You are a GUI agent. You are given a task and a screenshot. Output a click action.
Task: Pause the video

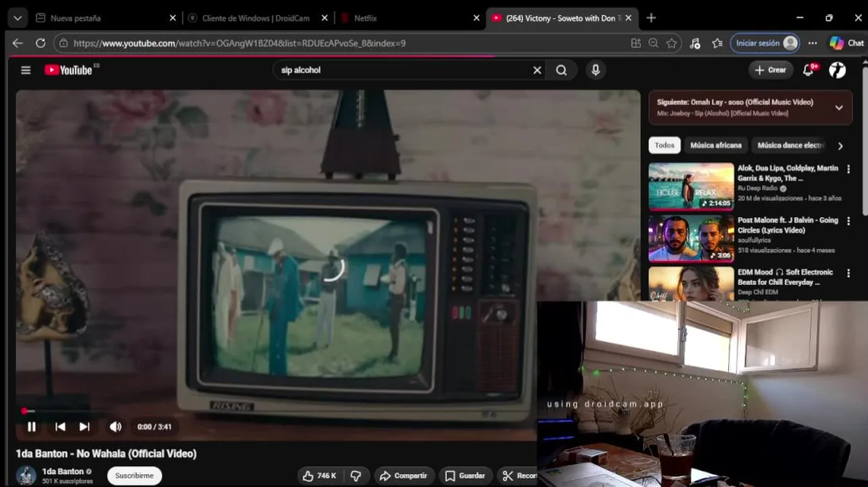pos(31,427)
